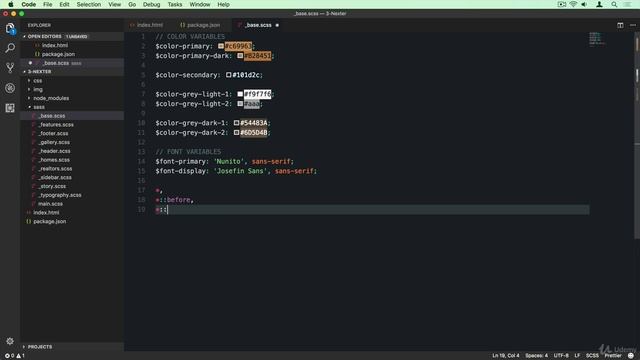Open the Debug view icon
The image size is (640, 360).
point(10,88)
